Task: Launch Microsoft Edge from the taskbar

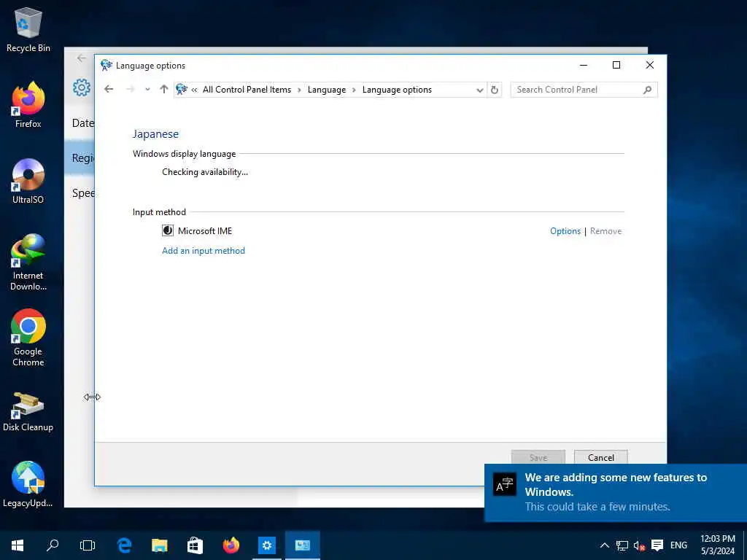Action: pos(124,545)
